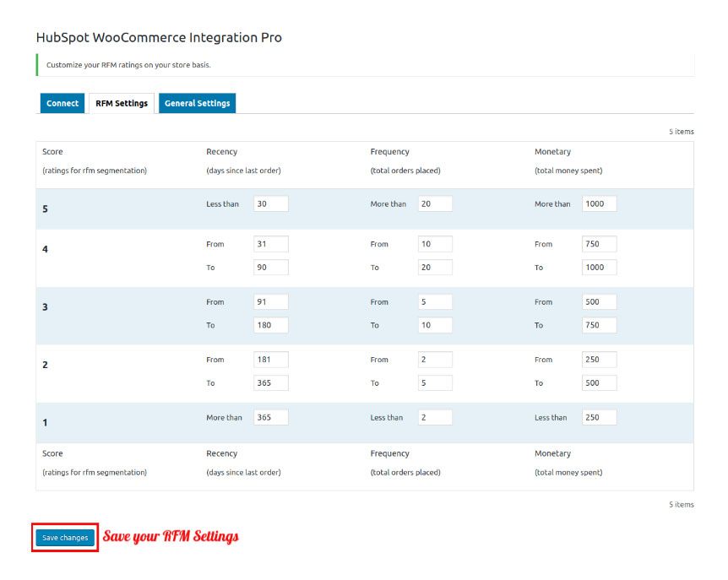Edit score 4 Monetary From field
The width and height of the screenshot is (728, 580).
coord(600,244)
